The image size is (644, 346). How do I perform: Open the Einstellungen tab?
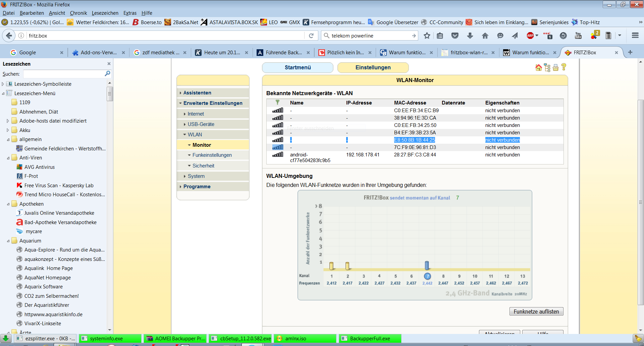pyautogui.click(x=373, y=67)
